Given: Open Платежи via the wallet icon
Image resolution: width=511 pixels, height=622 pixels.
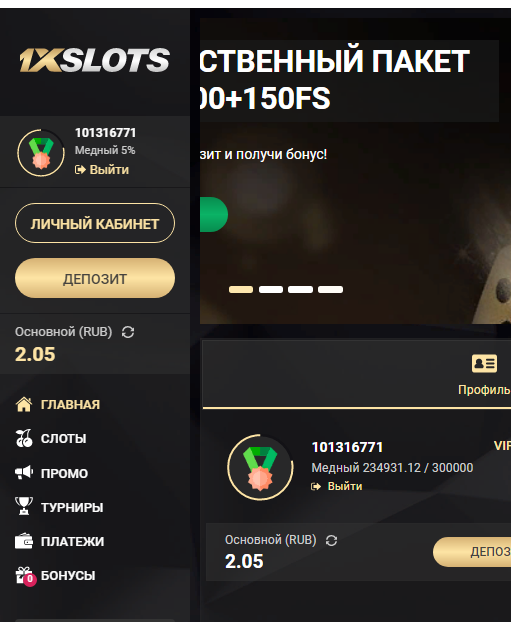Looking at the screenshot, I should 24,541.
